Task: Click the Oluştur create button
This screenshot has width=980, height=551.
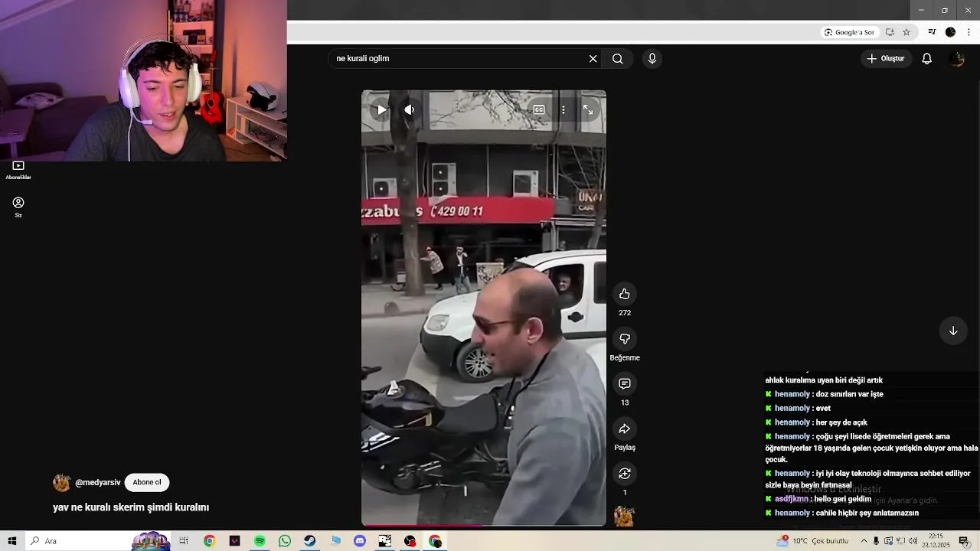Action: click(x=886, y=59)
